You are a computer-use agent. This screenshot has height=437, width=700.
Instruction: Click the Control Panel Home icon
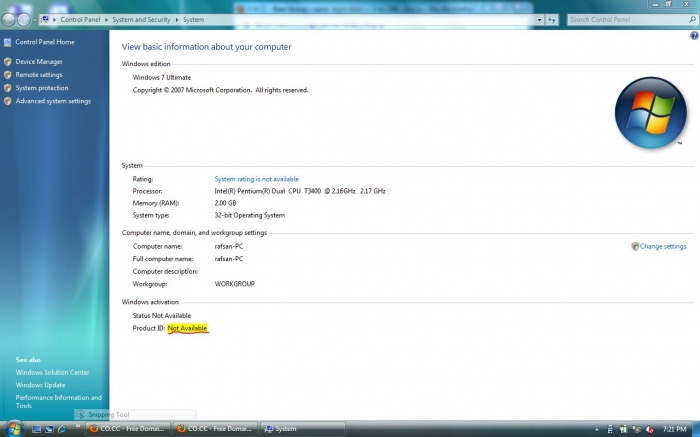[8, 42]
